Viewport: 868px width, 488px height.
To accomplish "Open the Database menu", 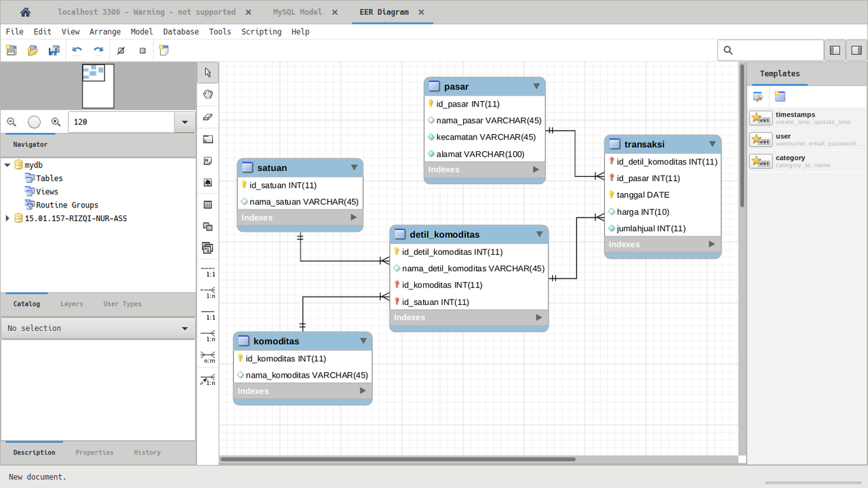I will (181, 32).
